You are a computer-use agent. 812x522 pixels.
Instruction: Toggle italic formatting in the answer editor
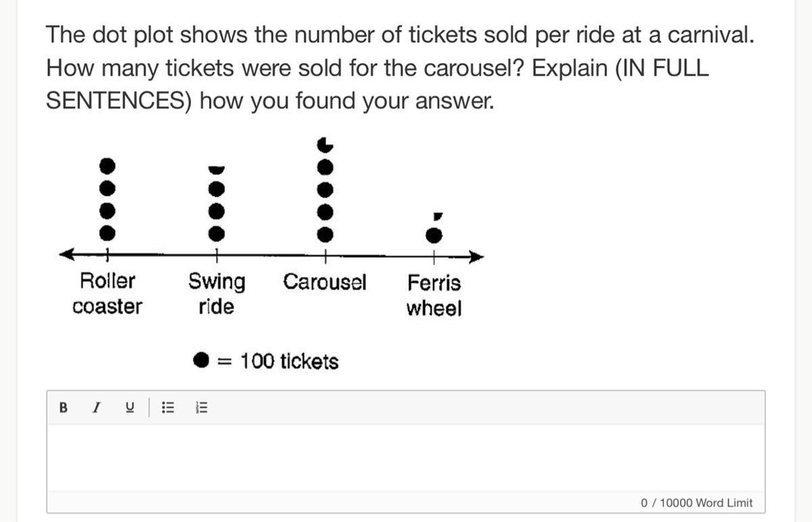click(97, 408)
